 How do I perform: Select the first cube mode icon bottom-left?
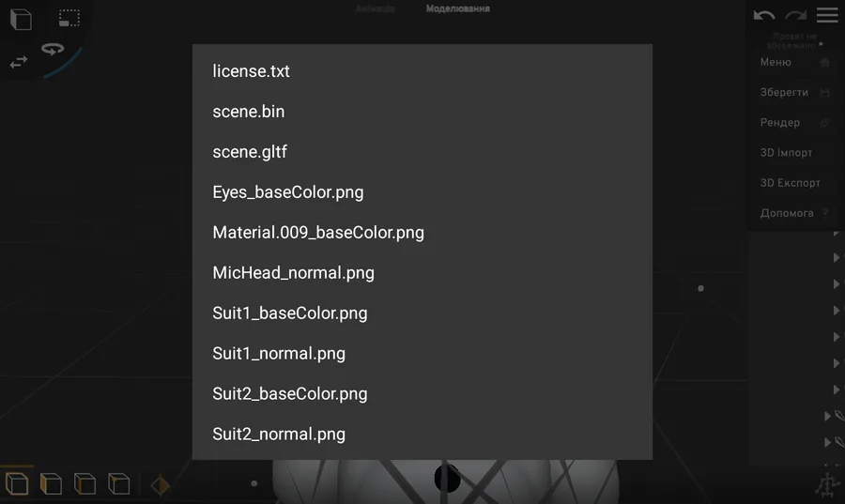pos(17,483)
